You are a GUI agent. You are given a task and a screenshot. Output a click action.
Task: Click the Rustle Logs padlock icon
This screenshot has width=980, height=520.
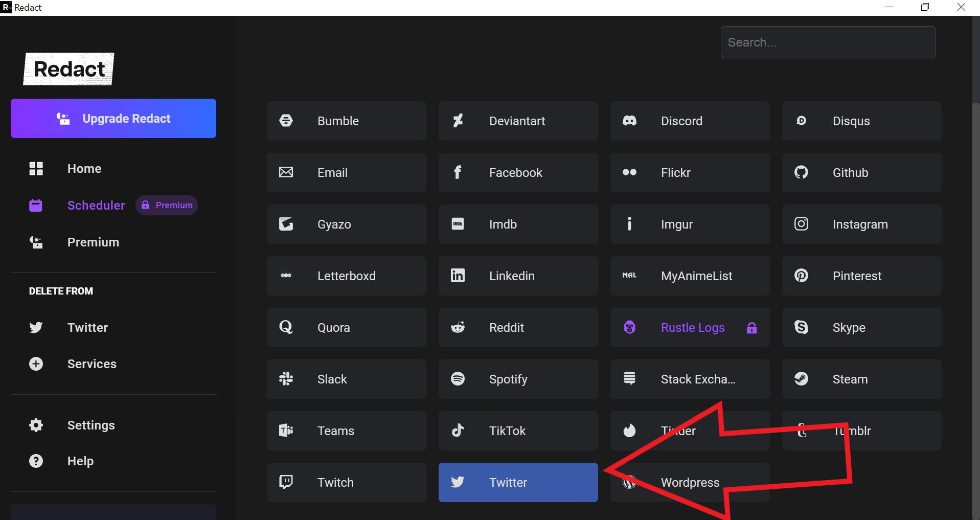click(751, 328)
